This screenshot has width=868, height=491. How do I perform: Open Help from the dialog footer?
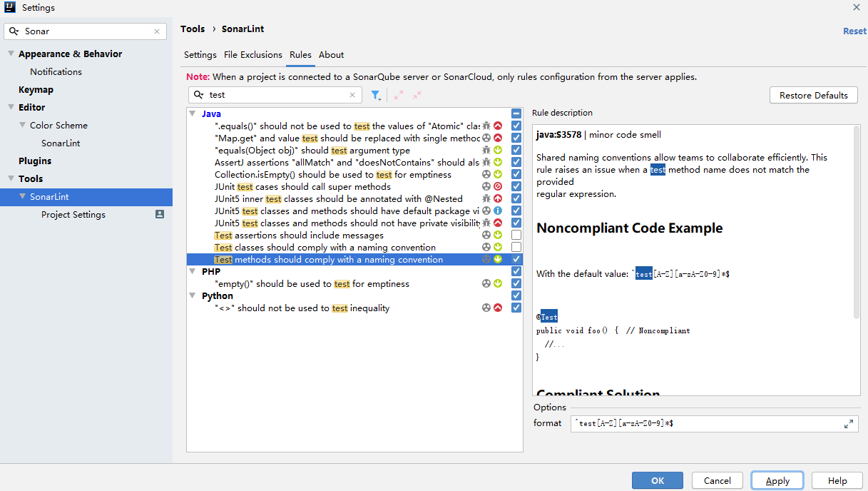[837, 481]
